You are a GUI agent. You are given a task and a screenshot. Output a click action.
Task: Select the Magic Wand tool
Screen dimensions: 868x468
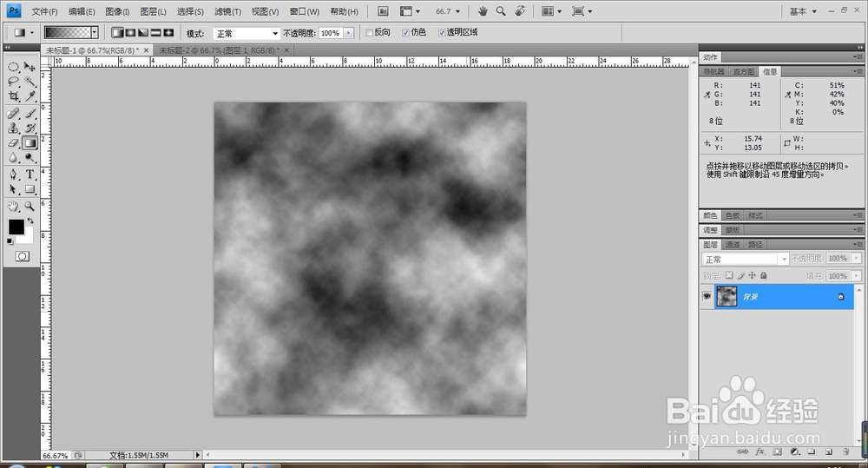(30, 82)
